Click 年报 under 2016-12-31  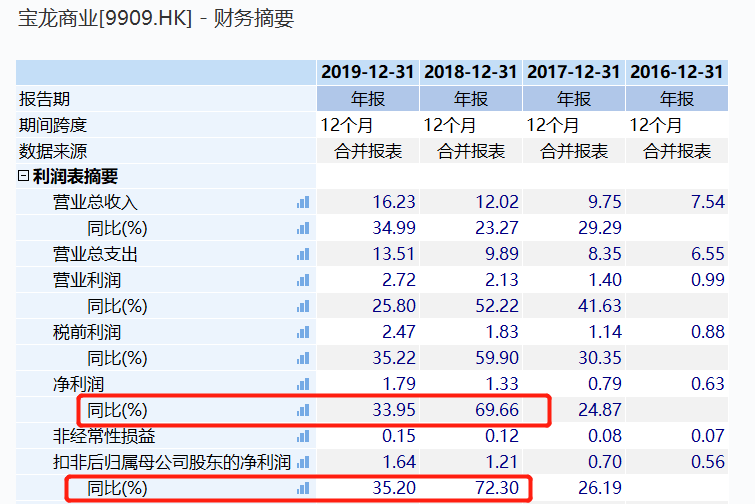pyautogui.click(x=677, y=99)
